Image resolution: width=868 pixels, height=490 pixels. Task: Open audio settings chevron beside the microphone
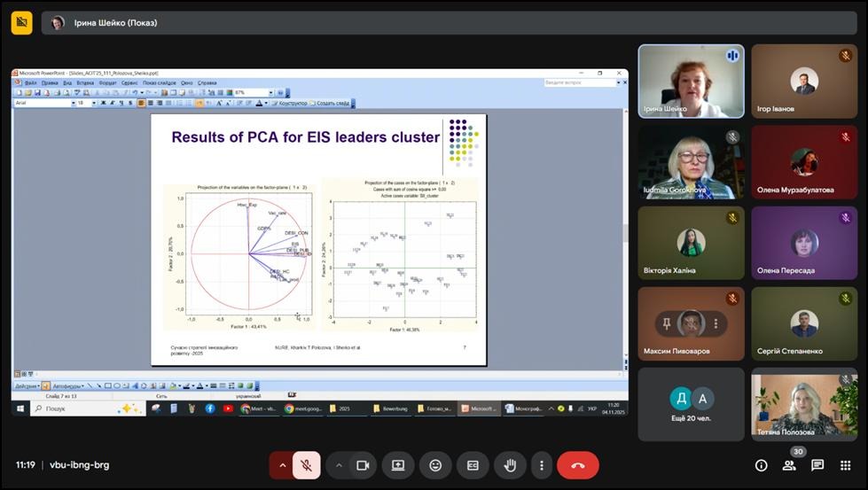pos(283,465)
